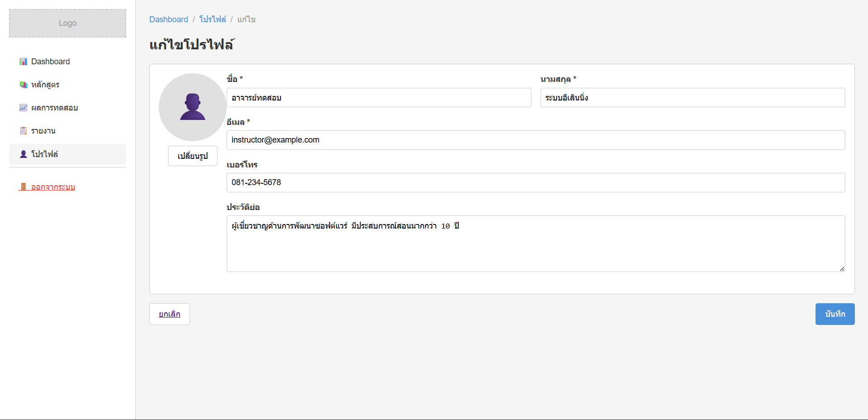Go to รายงาน in the sidebar
The image size is (868, 420).
pyautogui.click(x=43, y=131)
